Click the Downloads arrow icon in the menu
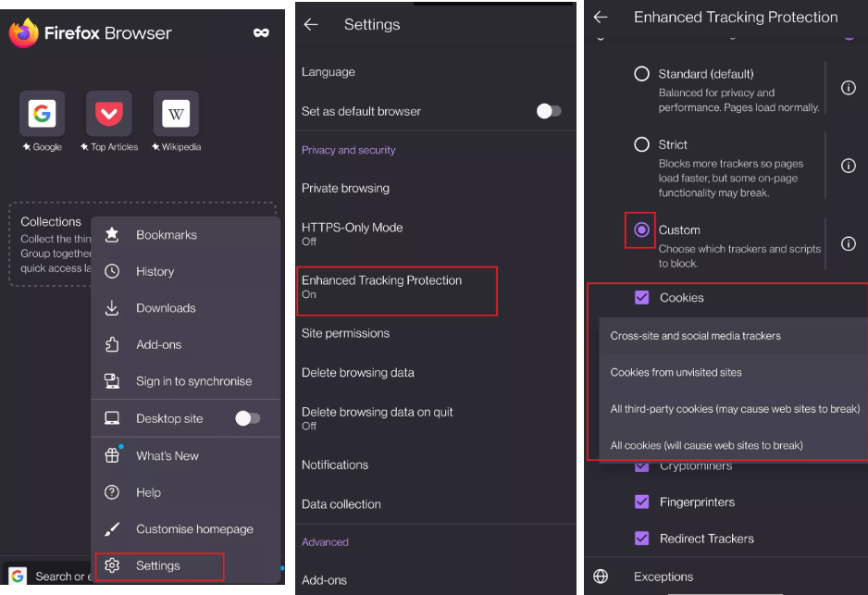Screen dimensions: 868x595 112,308
